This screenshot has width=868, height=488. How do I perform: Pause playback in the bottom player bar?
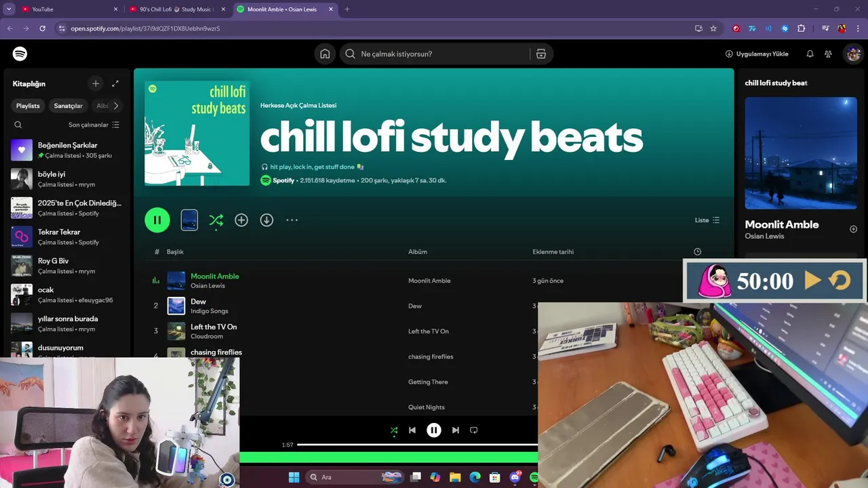point(434,430)
